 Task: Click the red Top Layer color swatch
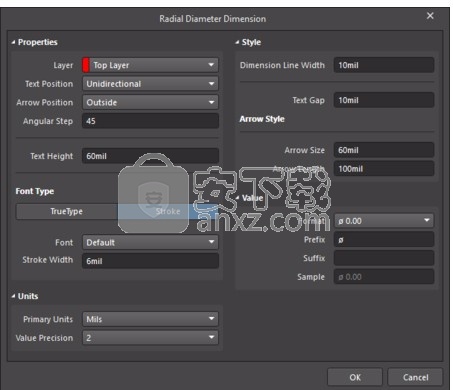86,65
